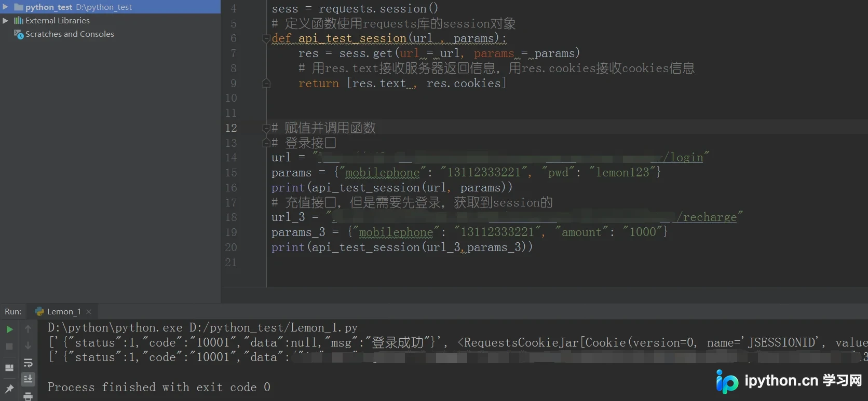This screenshot has width=868, height=401.
Task: Click line number 20 in the gutter
Action: pyautogui.click(x=231, y=247)
